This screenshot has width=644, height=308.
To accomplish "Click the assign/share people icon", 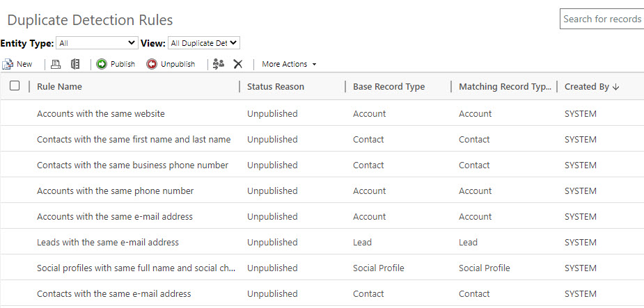I will click(x=219, y=64).
